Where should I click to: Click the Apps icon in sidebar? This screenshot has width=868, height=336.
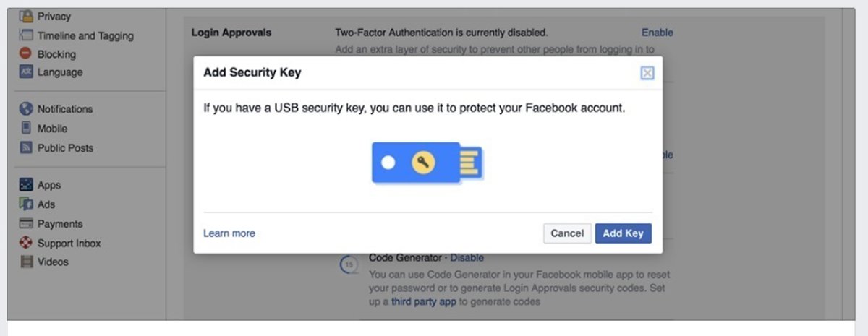pyautogui.click(x=26, y=185)
